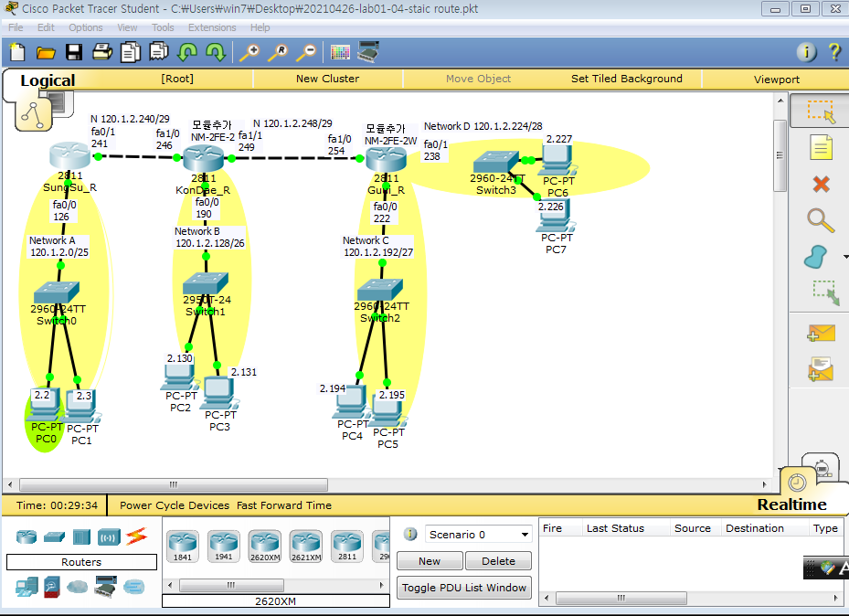Choose the Draw Polygon shape tool

coord(815,257)
